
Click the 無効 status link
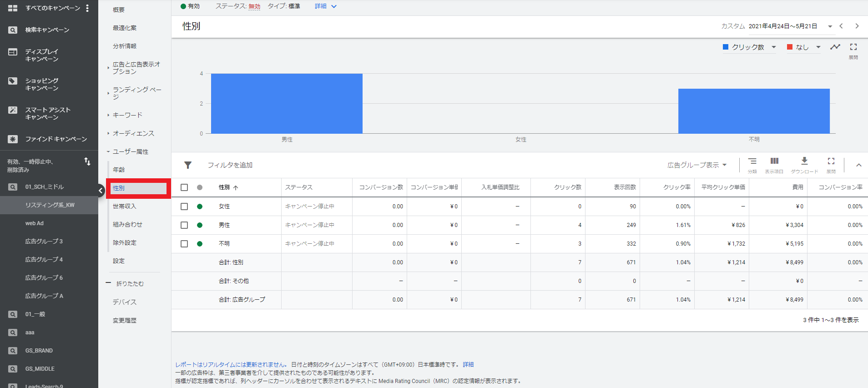(254, 6)
